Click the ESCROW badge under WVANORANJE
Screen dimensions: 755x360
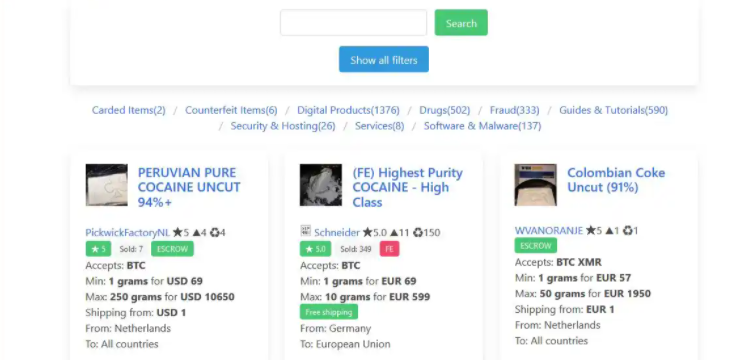pyautogui.click(x=535, y=245)
